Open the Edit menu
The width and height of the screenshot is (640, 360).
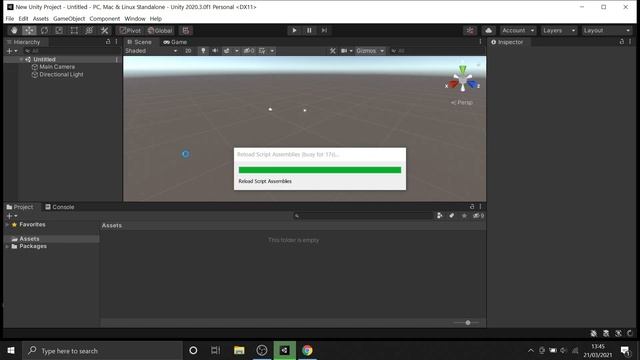click(23, 19)
